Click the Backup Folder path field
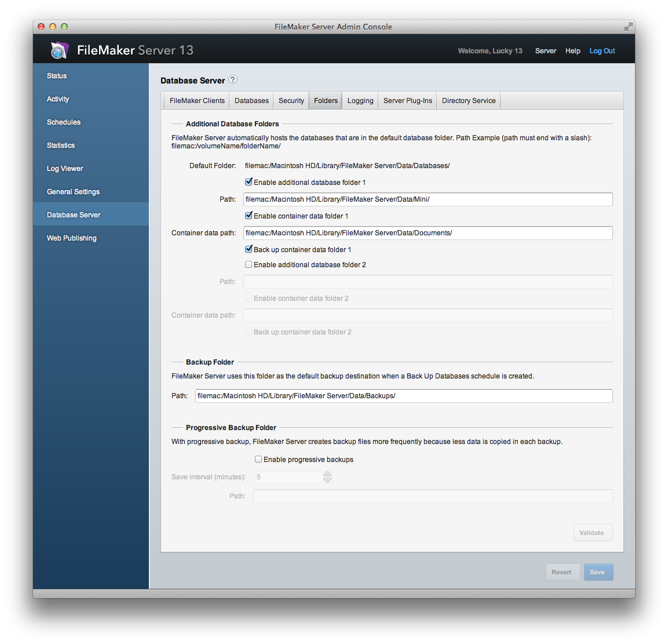This screenshot has width=668, height=644. (403, 396)
